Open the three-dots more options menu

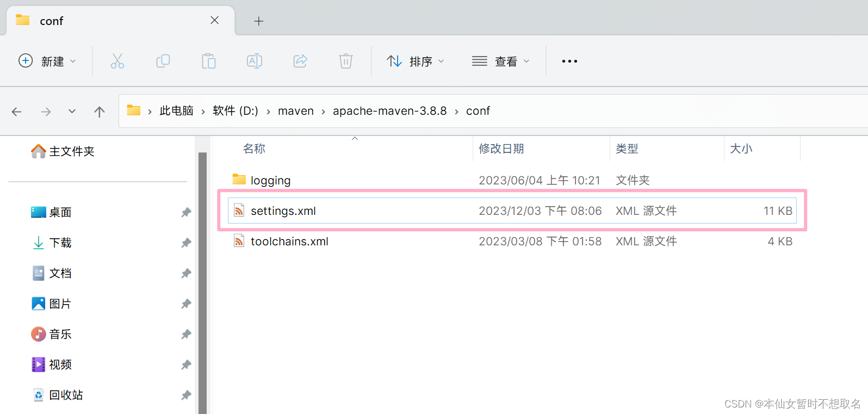pyautogui.click(x=569, y=61)
